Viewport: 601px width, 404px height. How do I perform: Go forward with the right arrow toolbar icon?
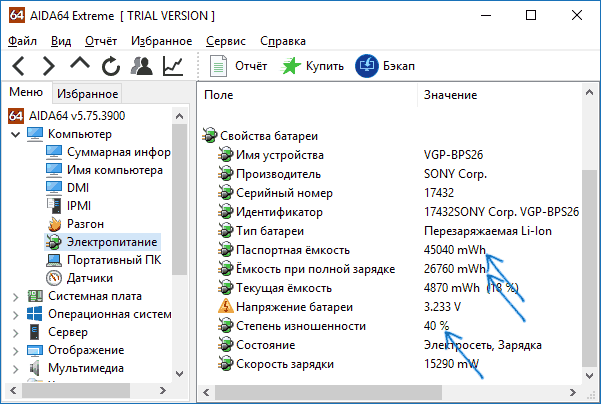[x=48, y=66]
